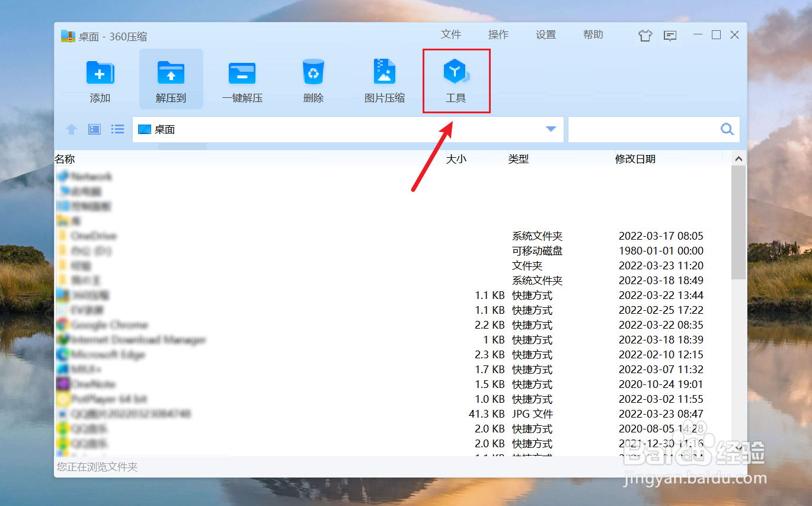This screenshot has width=812, height=506.
Task: Switch to thumbnail view mode
Action: (94, 129)
